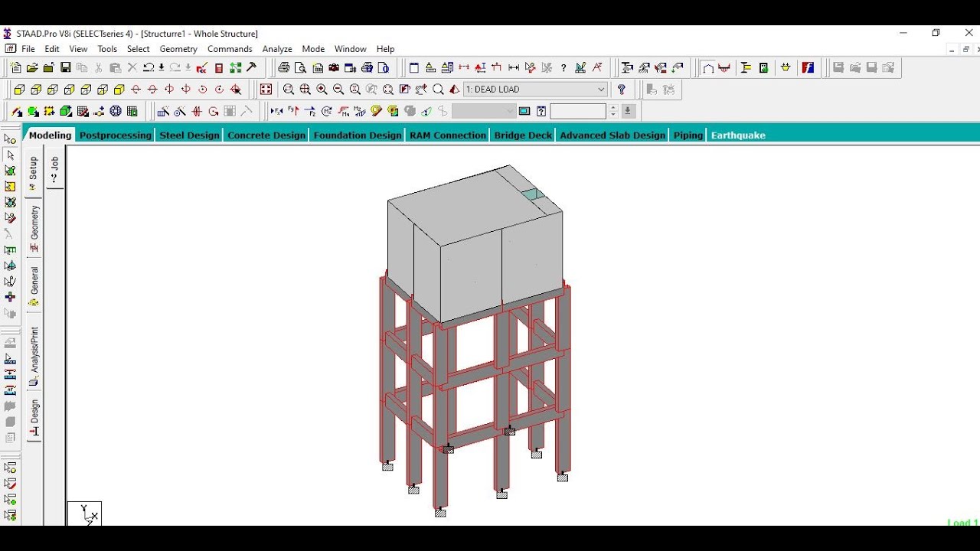Toggle the red deflection diagram icon
Screen dimensions: 980x551
click(724, 67)
